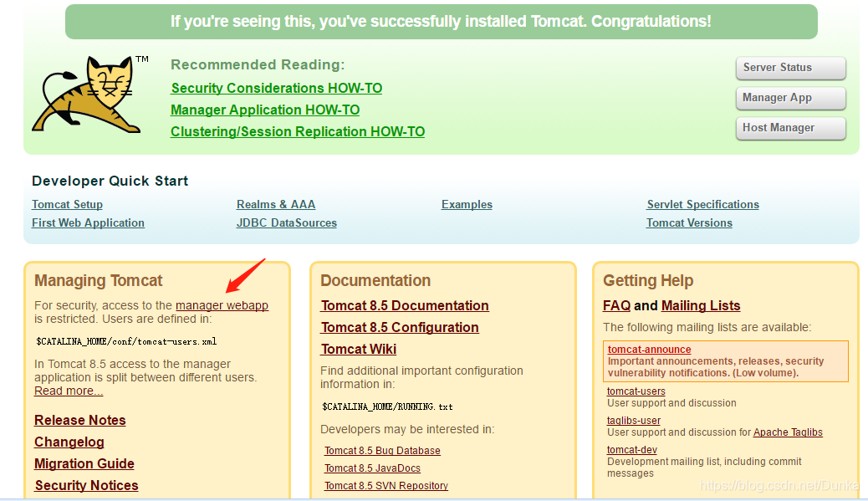Open Realms & AAA link
The image size is (868, 501).
click(276, 204)
